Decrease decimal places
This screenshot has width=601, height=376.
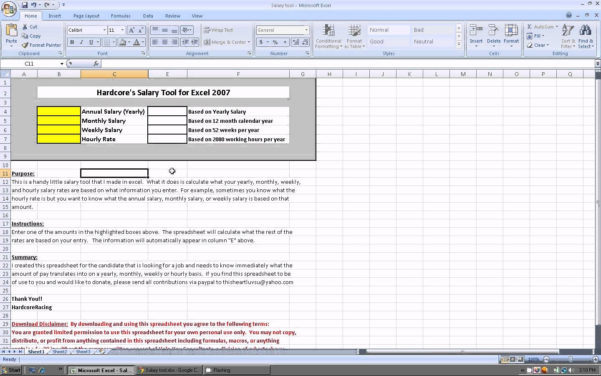(x=305, y=42)
